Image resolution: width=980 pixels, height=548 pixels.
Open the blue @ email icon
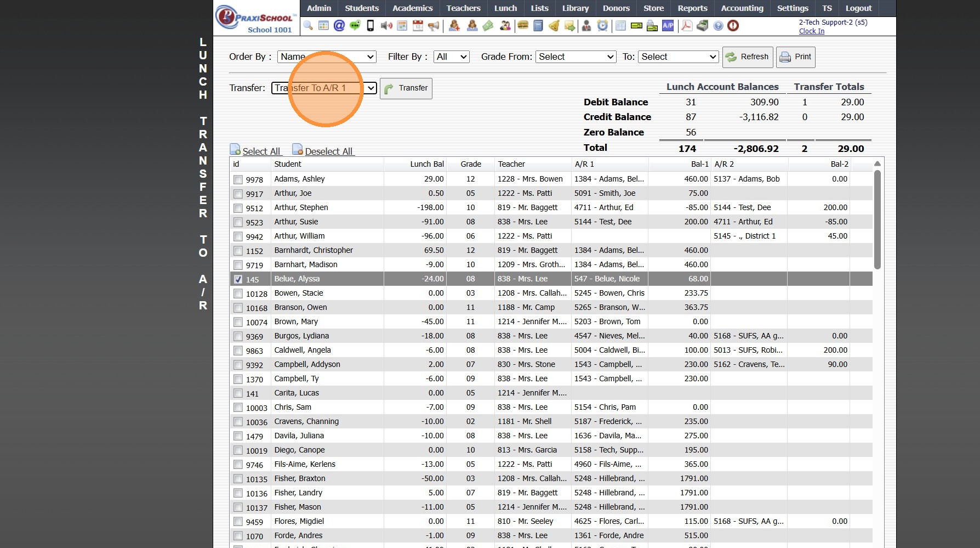339,26
